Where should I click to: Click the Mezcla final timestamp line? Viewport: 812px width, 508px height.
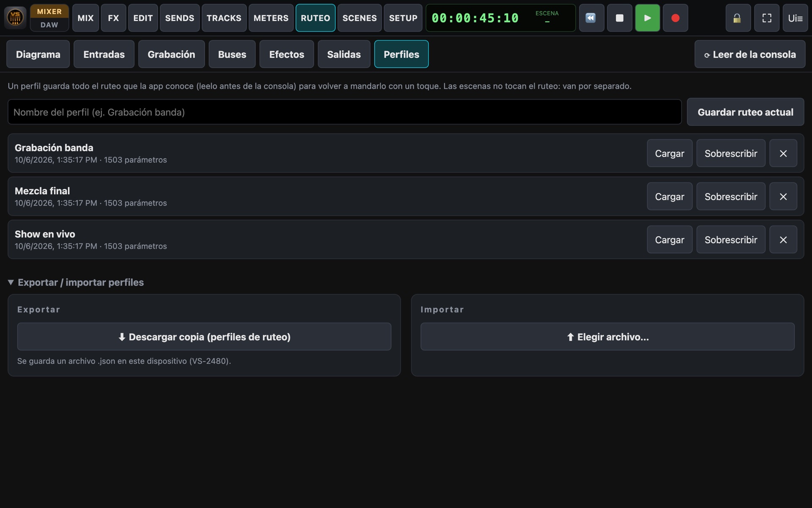(x=91, y=203)
